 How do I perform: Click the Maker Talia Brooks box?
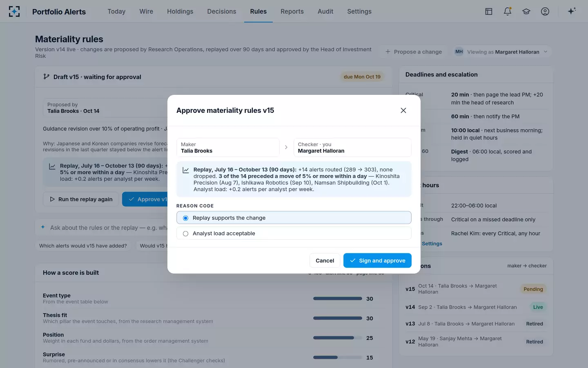tap(228, 147)
